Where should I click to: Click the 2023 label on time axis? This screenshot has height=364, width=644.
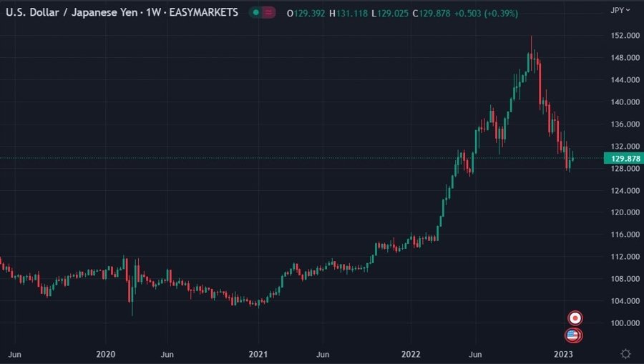tap(563, 354)
